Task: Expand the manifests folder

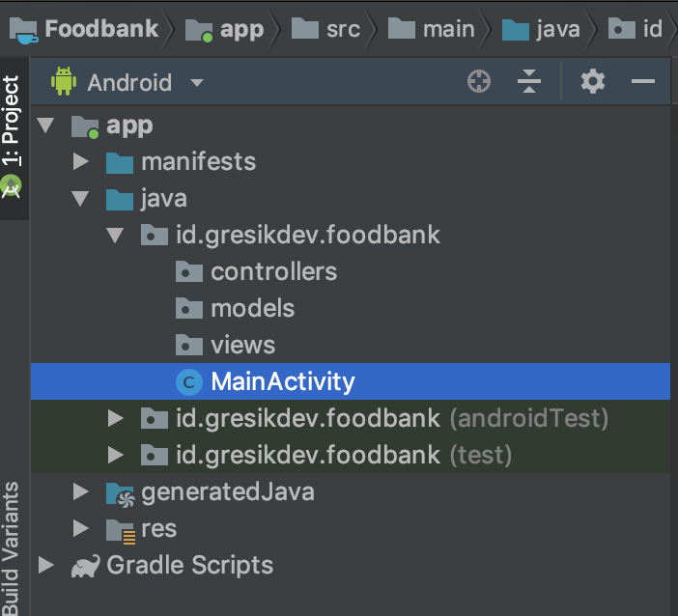Action: pos(80,162)
